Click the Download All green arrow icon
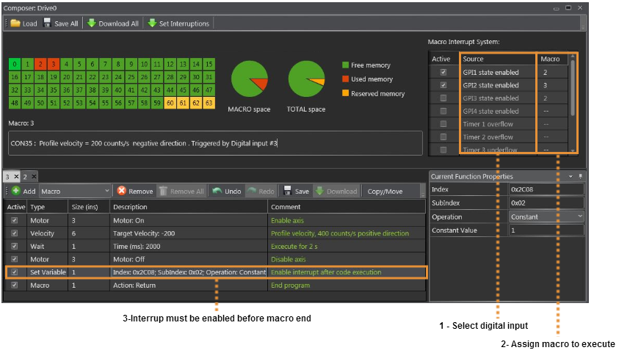Viewport: 630px width, 364px height. 92,23
